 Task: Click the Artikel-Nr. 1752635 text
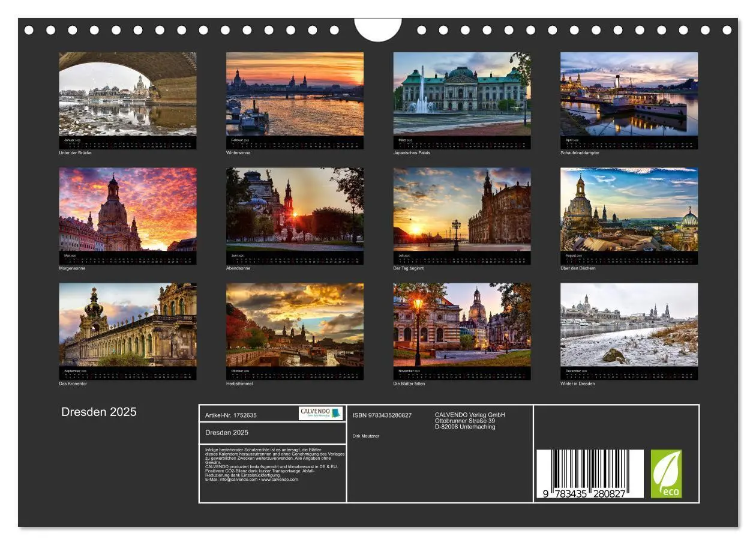(x=231, y=415)
